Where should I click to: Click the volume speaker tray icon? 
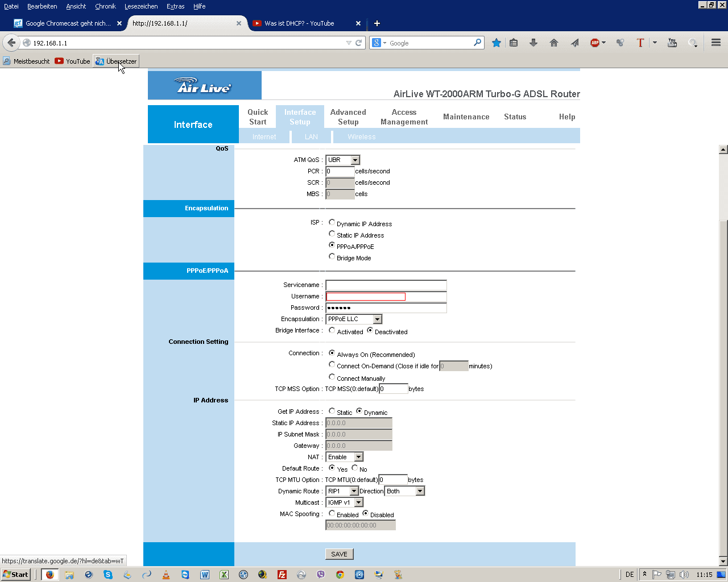click(684, 575)
